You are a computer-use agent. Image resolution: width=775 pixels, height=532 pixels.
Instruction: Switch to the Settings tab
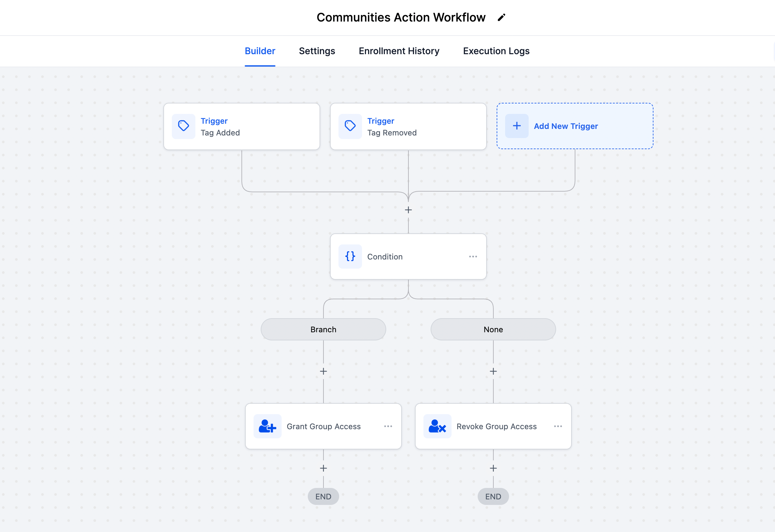tap(317, 51)
